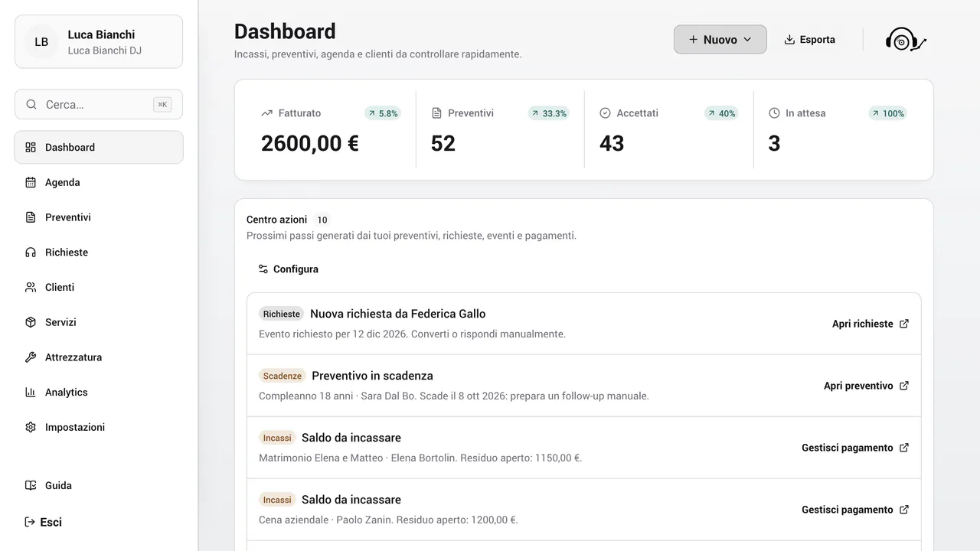Viewport: 980px width, 551px height.
Task: Go to Agenda in the sidebar
Action: (x=99, y=182)
